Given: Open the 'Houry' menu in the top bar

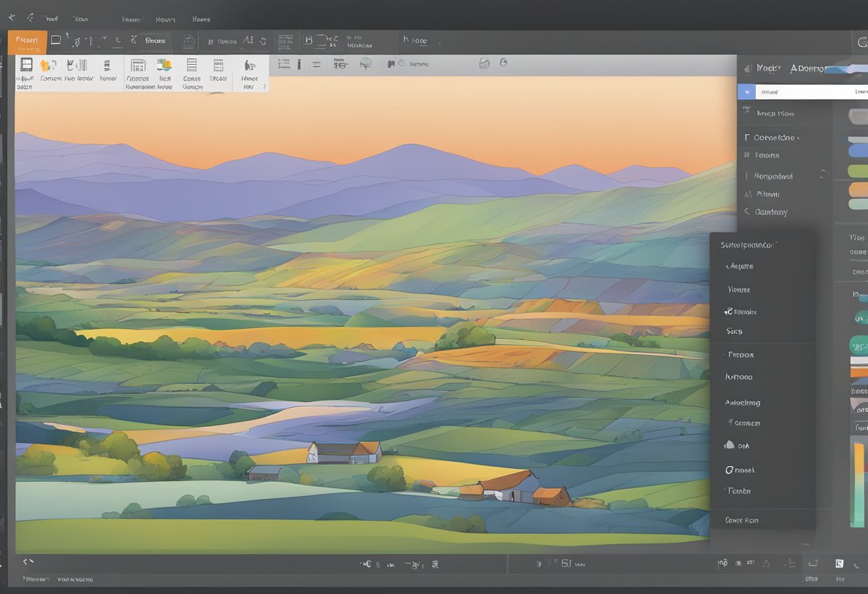Looking at the screenshot, I should [x=166, y=19].
